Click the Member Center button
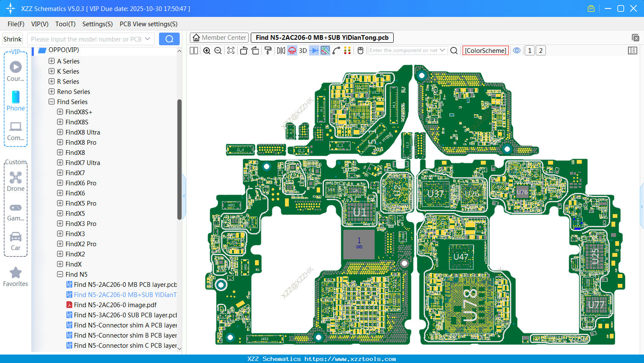The height and width of the screenshot is (363, 644). 219,37
